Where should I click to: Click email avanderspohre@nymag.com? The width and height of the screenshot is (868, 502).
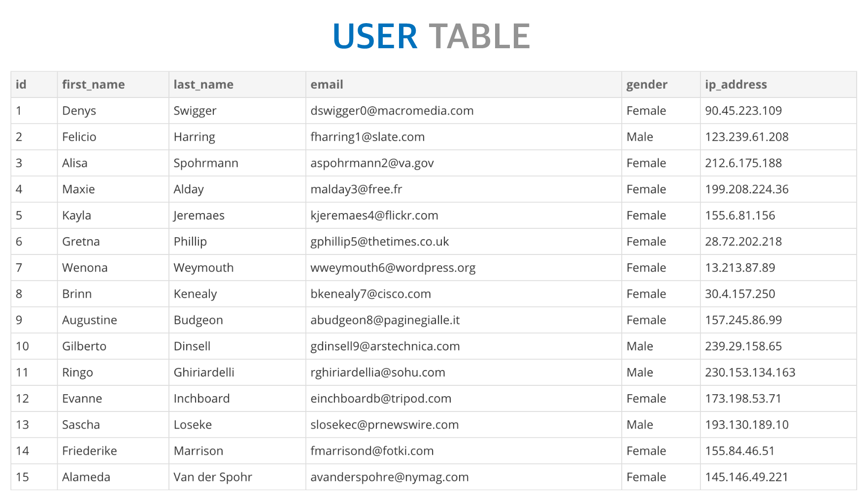pos(390,477)
